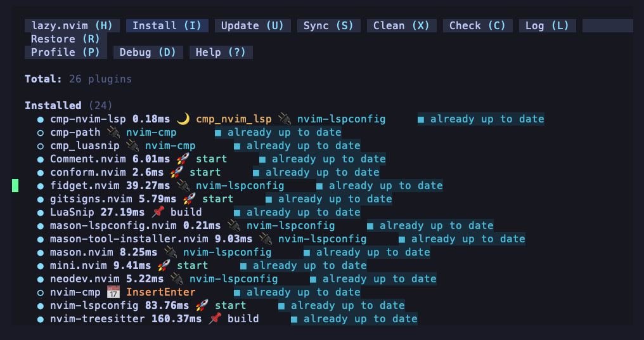Click the rocket icon on mini.nvim row
The image size is (644, 340).
(x=164, y=265)
